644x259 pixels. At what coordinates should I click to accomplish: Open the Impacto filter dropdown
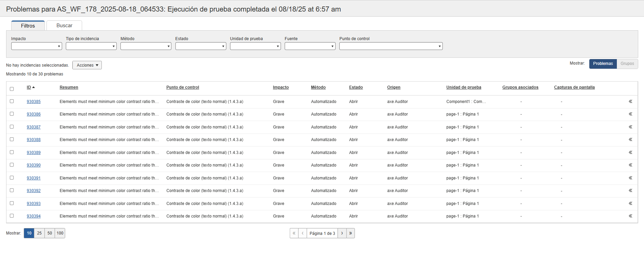coord(36,46)
